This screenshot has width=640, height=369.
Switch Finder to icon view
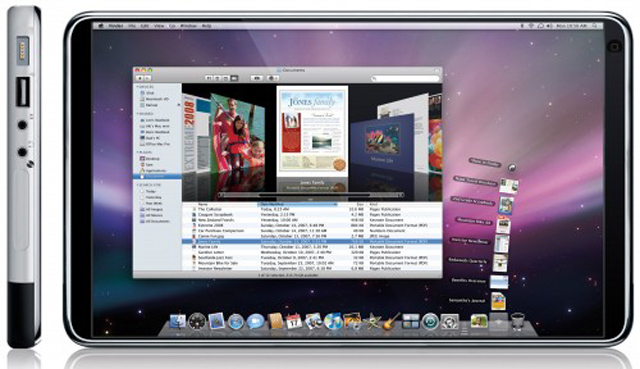coord(209,78)
